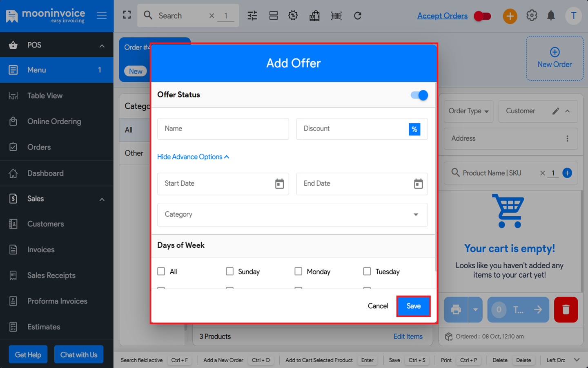Click the refresh icon in top toolbar

coord(358,16)
